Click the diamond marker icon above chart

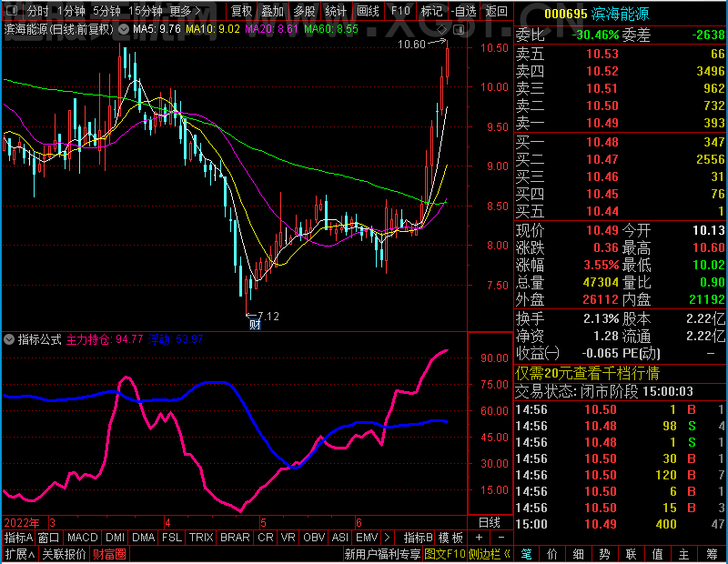(x=441, y=30)
